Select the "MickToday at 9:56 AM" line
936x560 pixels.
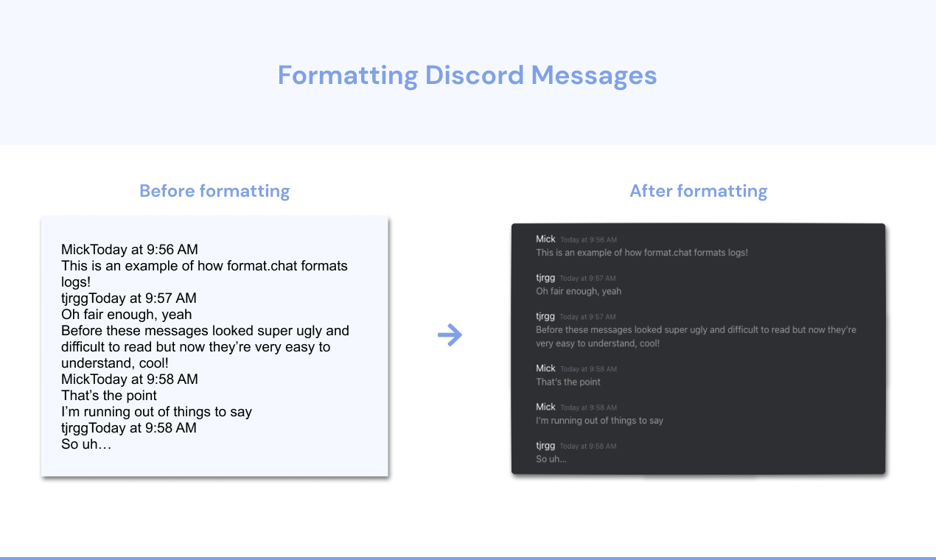(x=130, y=250)
